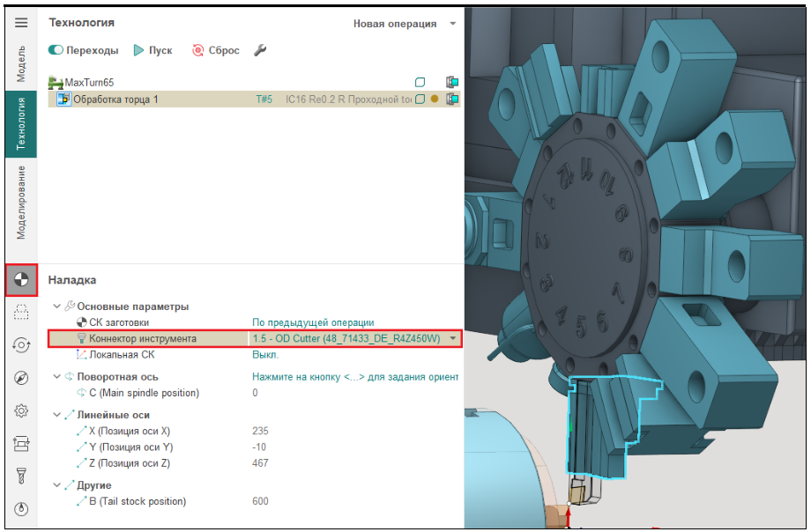Open the hamburger menu
This screenshot has width=811, height=532.
[21, 23]
